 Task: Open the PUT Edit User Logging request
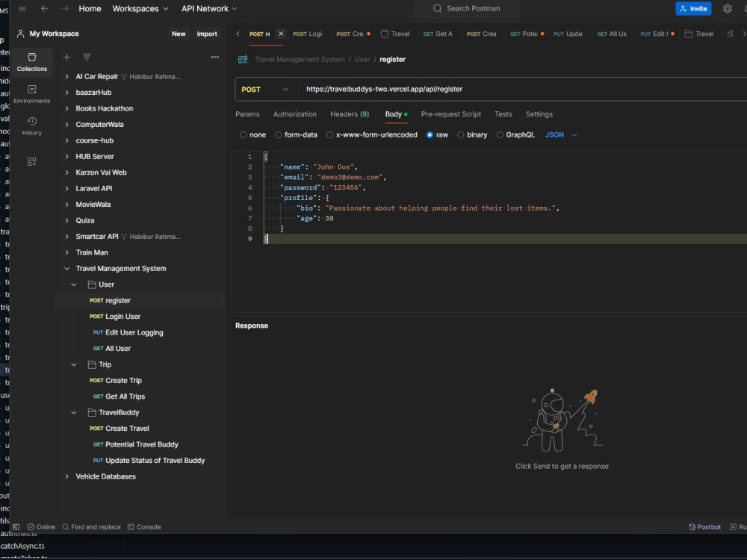pyautogui.click(x=128, y=333)
